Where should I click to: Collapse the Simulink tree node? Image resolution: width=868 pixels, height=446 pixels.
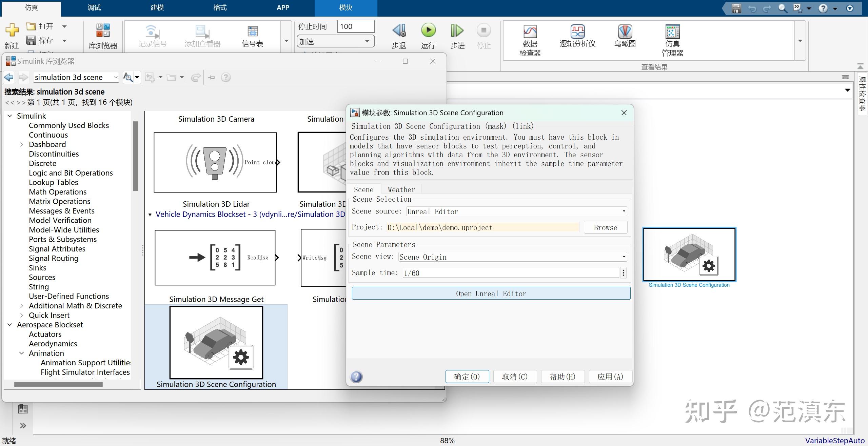click(x=10, y=116)
